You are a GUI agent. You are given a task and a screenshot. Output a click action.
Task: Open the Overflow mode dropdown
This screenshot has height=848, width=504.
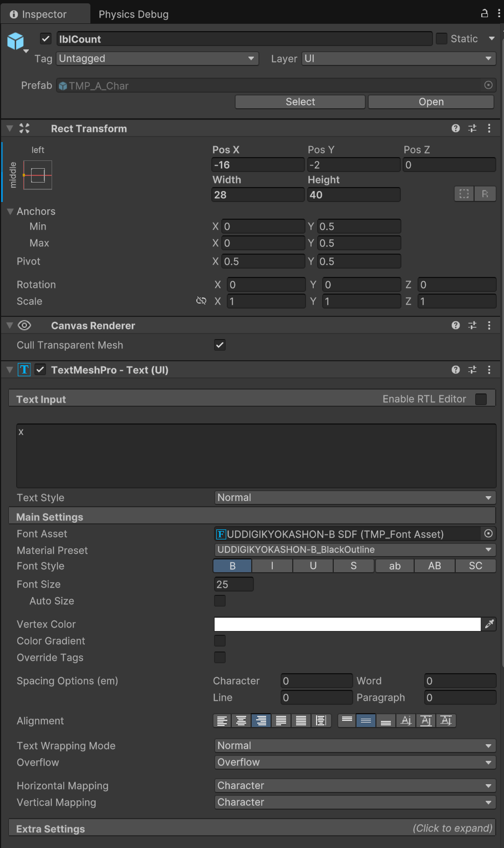[x=355, y=762]
